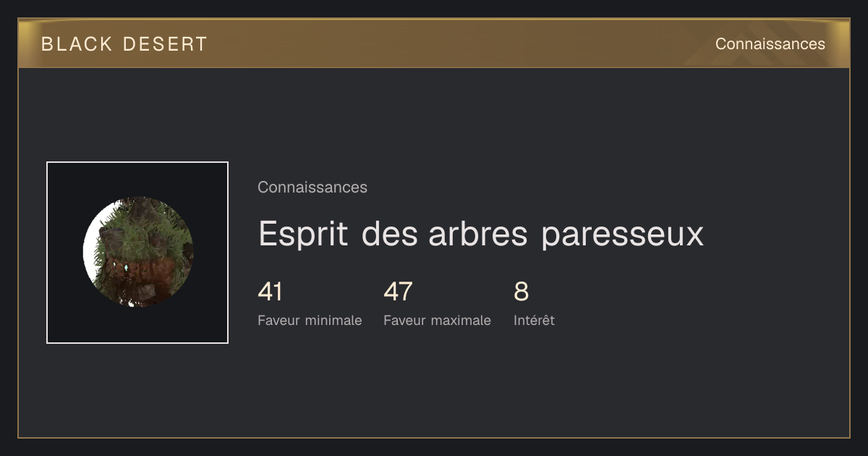Select the maximum favor value 47
Screen dimensions: 868x456
point(398,292)
